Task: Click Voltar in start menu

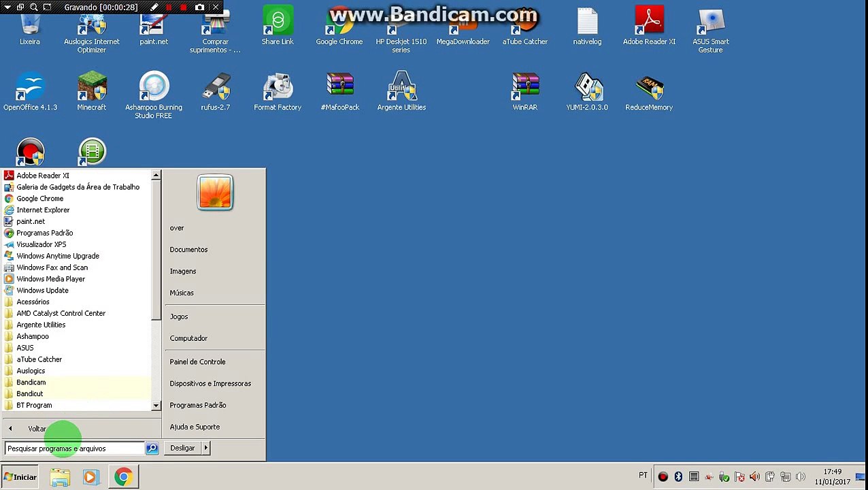Action: click(x=37, y=429)
